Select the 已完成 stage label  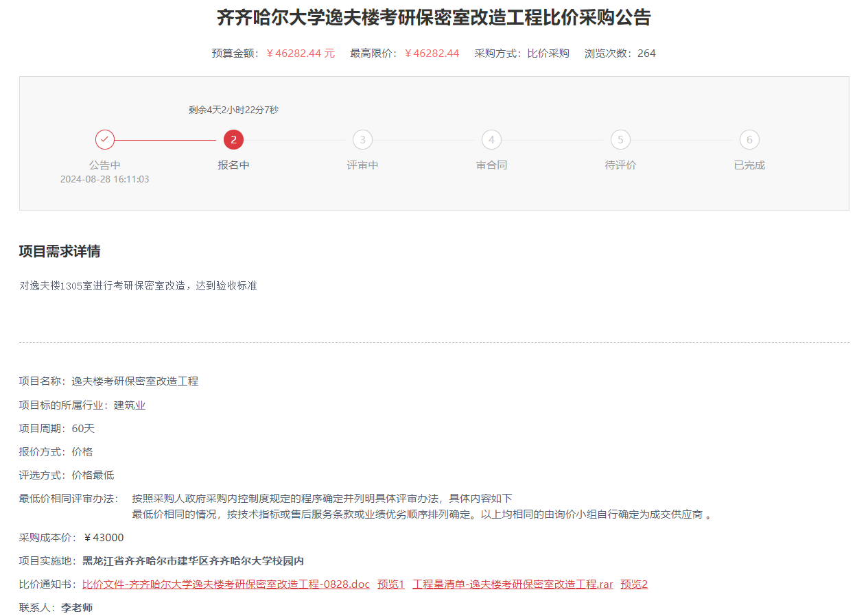click(x=749, y=165)
